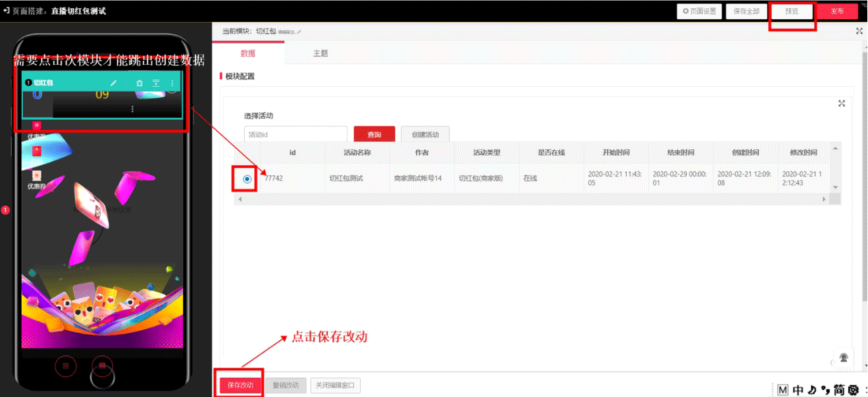Open 页面设置 with the gear button
The height and width of the screenshot is (397, 868).
(x=699, y=11)
